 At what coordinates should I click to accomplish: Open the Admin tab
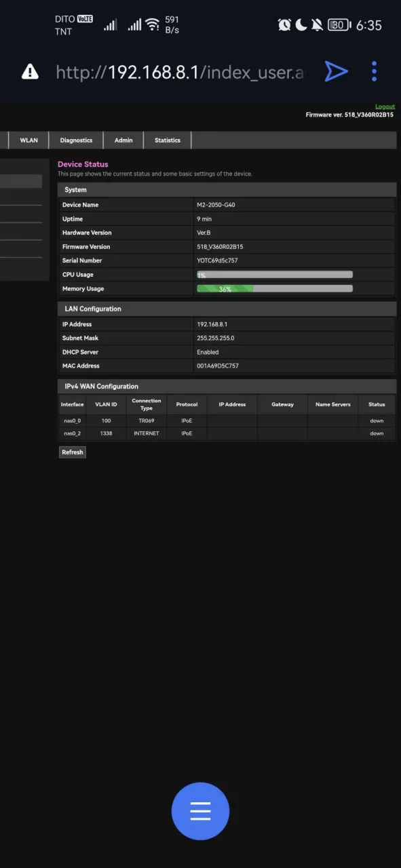pyautogui.click(x=123, y=140)
